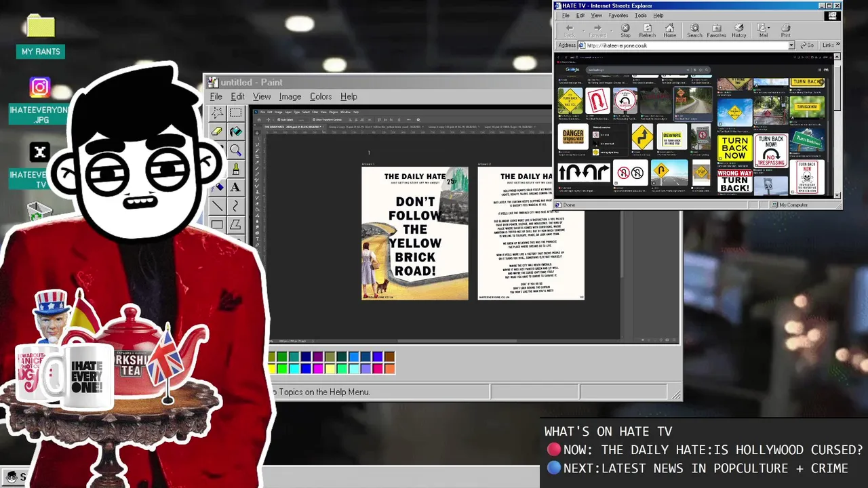Click the Mail toolbar icon

click(x=762, y=30)
